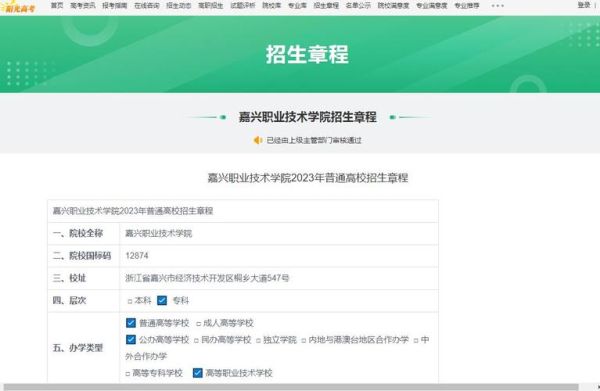Click title 嘉兴职业技术学院2023年普通高校招生章程 above the table
600x391 pixels.
pos(308,178)
